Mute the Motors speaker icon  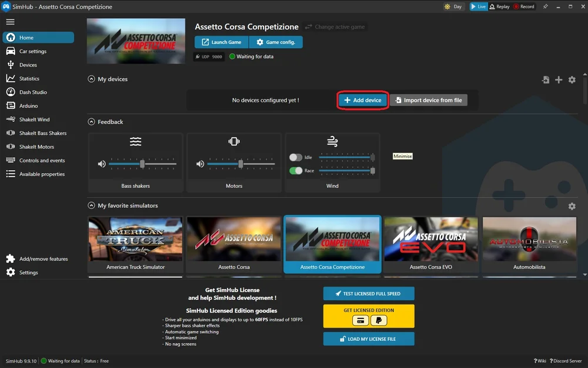(x=201, y=164)
